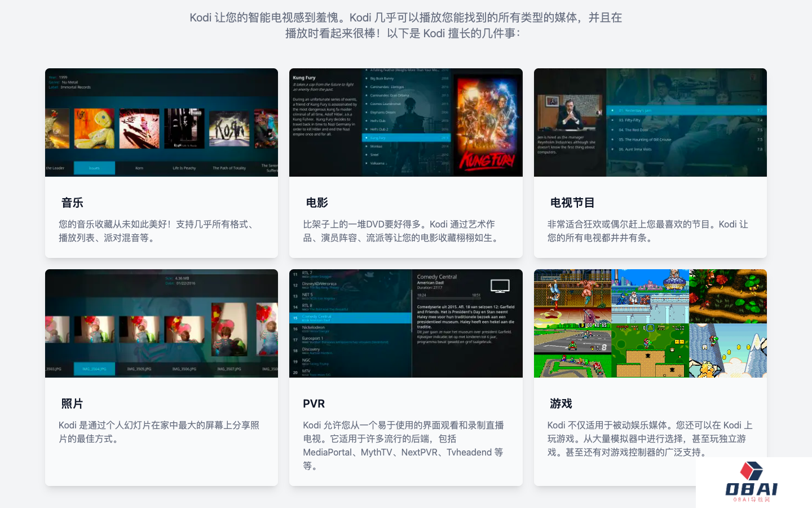Click the Kung Fury movie poster
Image resolution: width=812 pixels, height=508 pixels.
[487, 122]
